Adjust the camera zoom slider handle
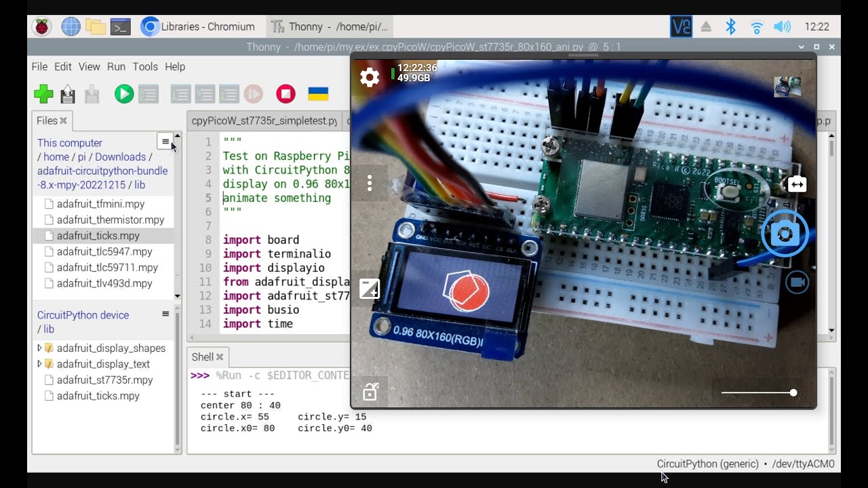Screen dimensions: 868x488 [793, 392]
